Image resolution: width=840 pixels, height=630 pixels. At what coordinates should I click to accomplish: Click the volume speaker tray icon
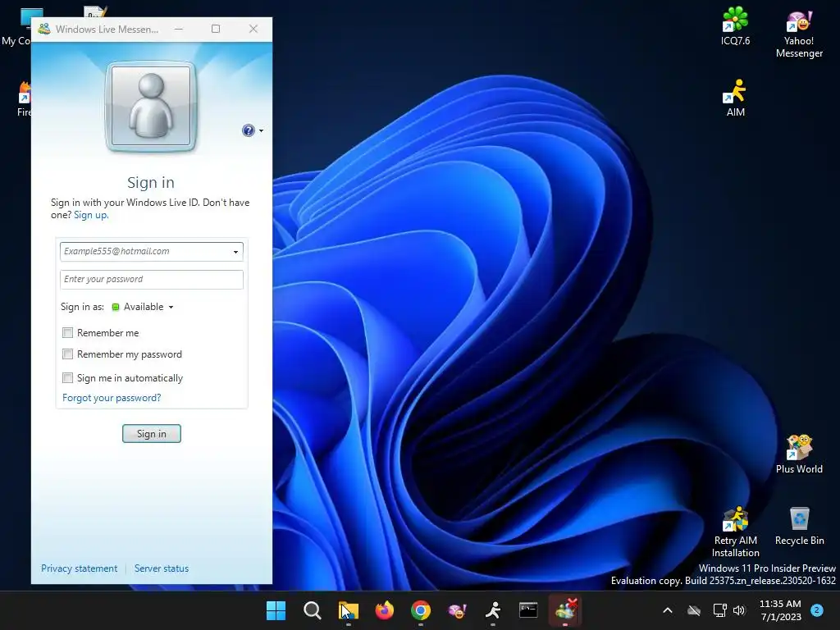pyautogui.click(x=739, y=610)
